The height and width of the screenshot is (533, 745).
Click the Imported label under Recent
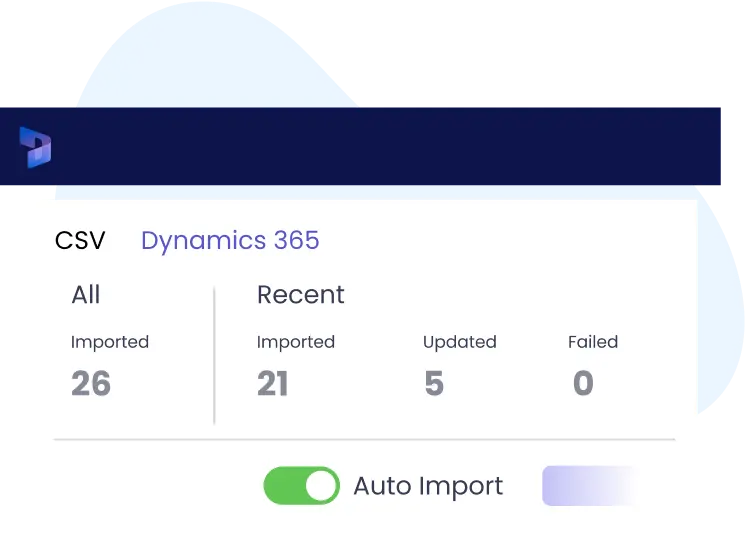pyautogui.click(x=296, y=342)
